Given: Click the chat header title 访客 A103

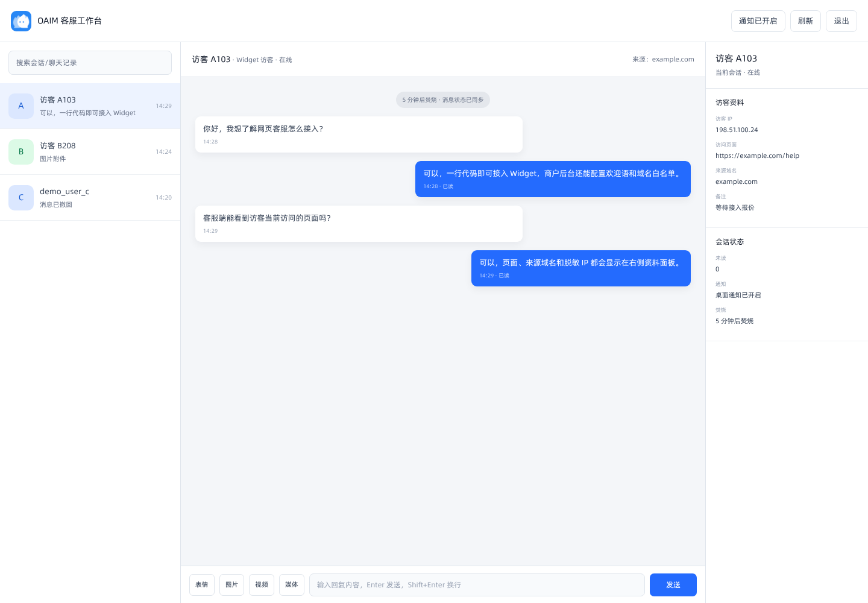Looking at the screenshot, I should pos(211,59).
